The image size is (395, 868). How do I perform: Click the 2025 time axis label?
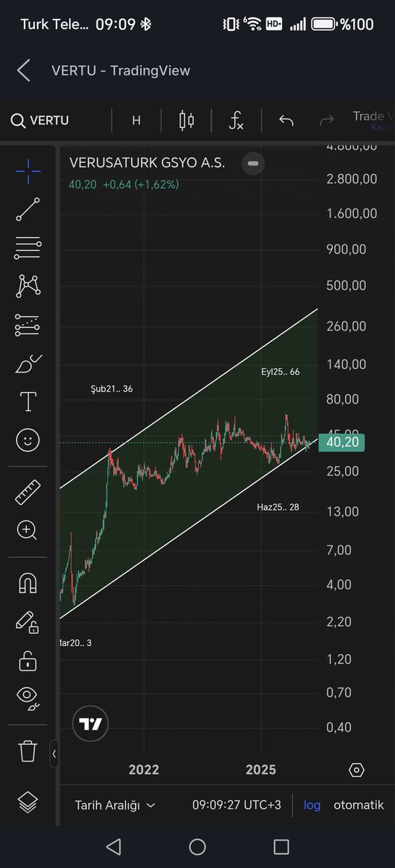(x=260, y=770)
